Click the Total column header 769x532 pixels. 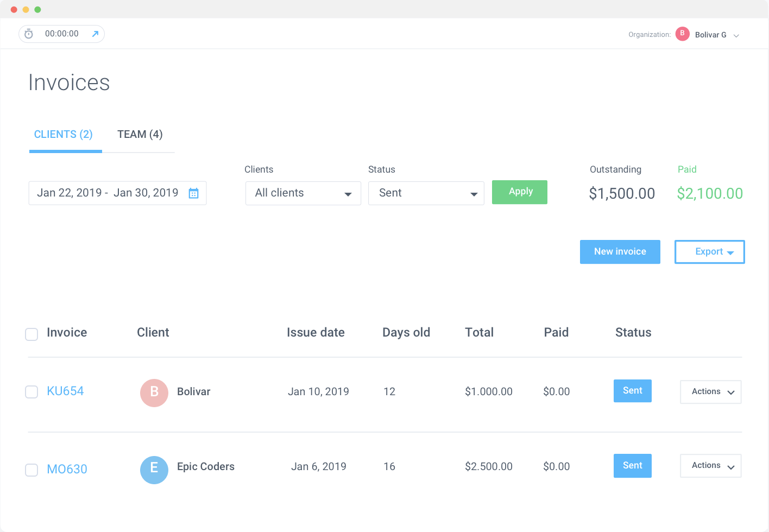[x=480, y=333]
